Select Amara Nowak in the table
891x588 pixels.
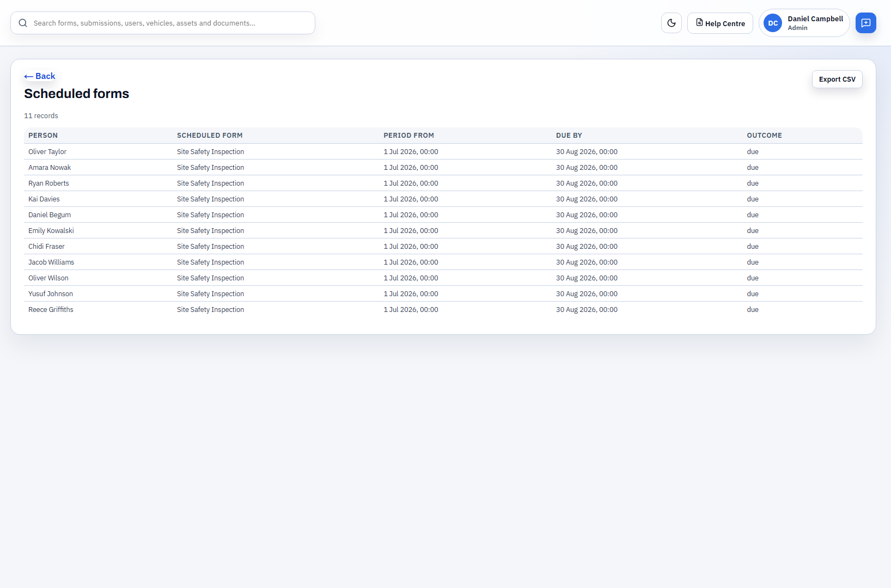tap(50, 168)
